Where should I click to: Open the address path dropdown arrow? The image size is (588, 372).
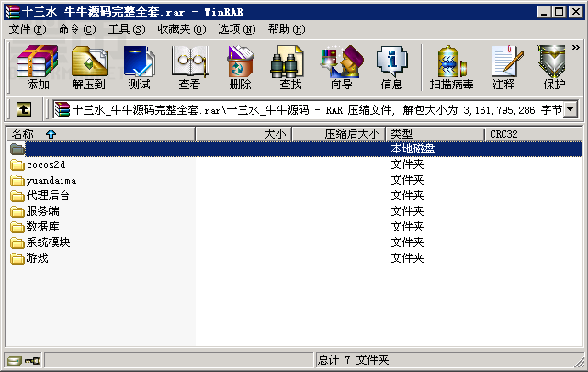coord(571,109)
